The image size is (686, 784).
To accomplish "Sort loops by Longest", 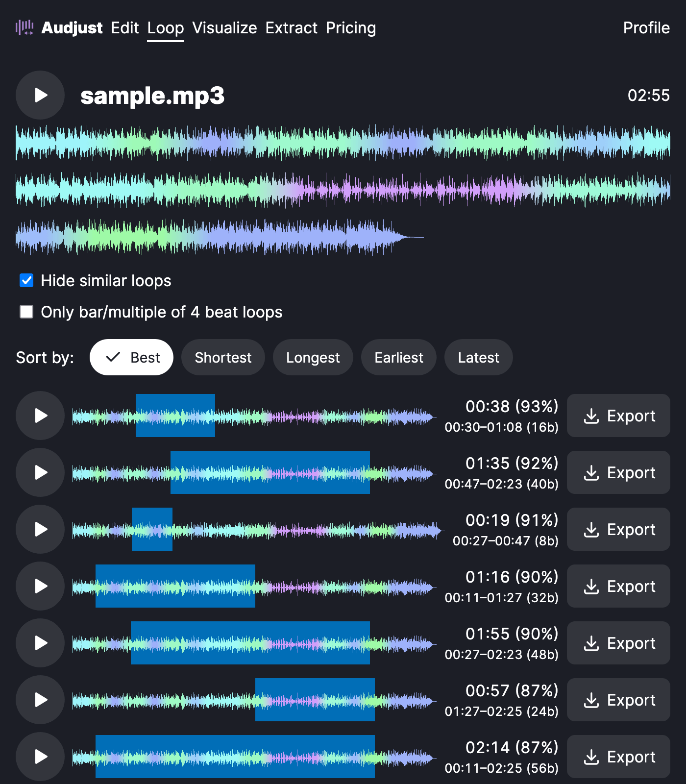I will pyautogui.click(x=313, y=357).
